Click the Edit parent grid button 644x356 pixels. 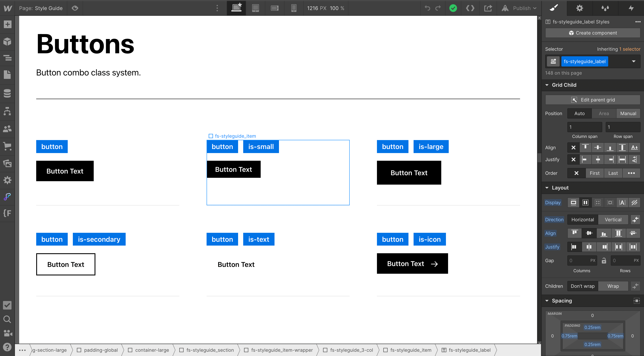[592, 100]
